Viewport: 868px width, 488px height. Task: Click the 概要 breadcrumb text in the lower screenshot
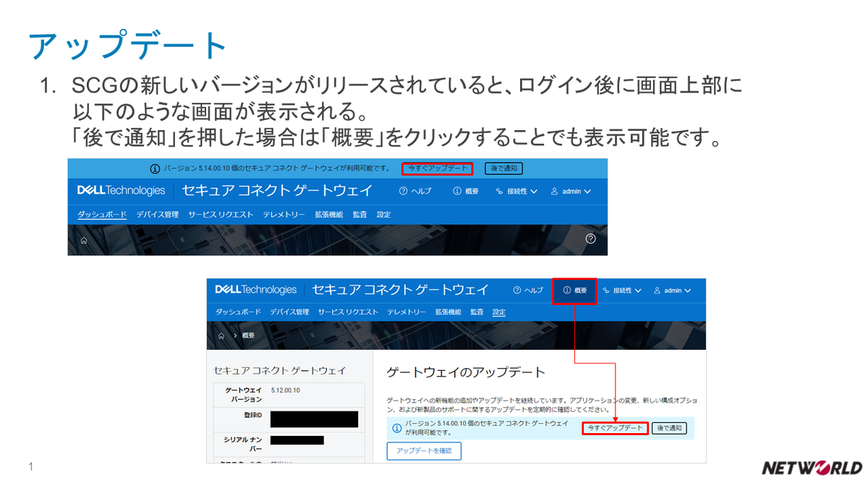[248, 335]
